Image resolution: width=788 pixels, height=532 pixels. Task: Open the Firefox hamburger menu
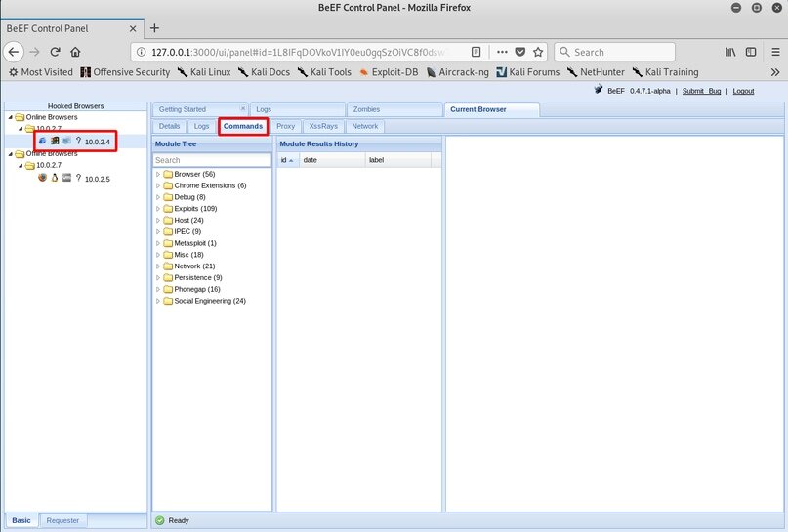776,52
